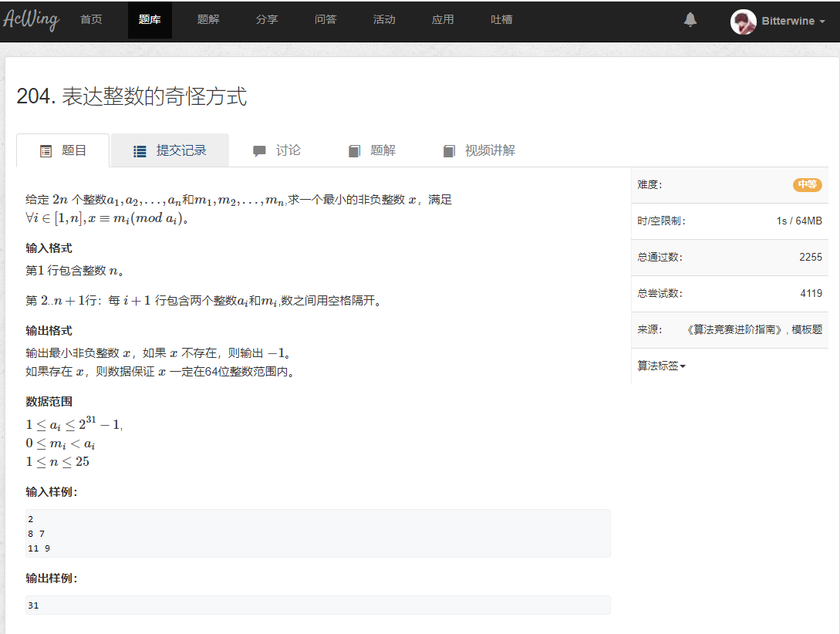Screen dimensions: 840x634
Task: Open the Bitterwine account menu
Action: tap(788, 22)
